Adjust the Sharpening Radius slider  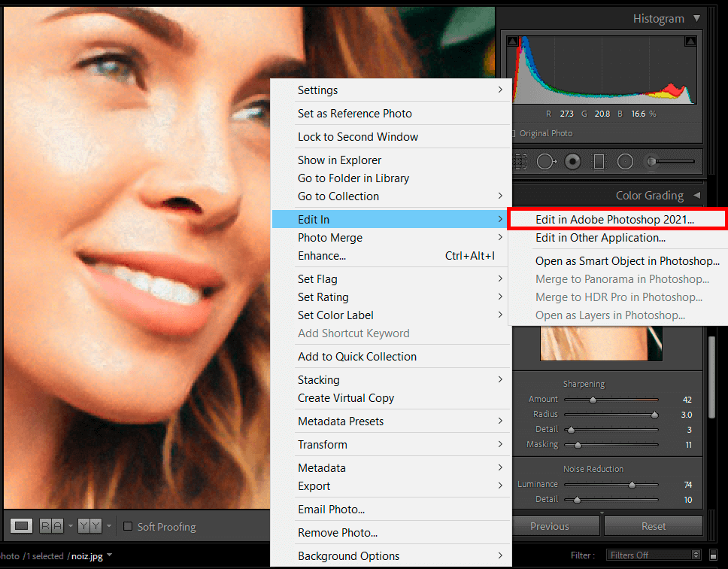(611, 414)
